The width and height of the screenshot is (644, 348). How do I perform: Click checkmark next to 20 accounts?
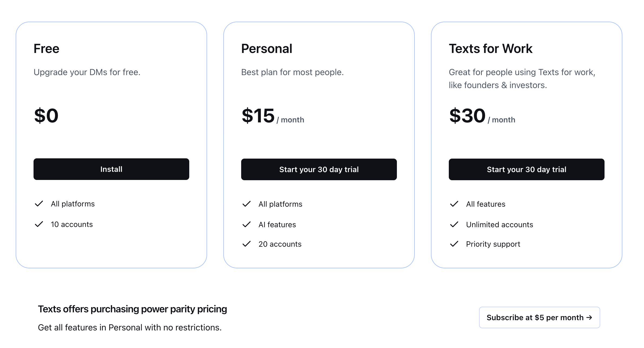pyautogui.click(x=247, y=244)
